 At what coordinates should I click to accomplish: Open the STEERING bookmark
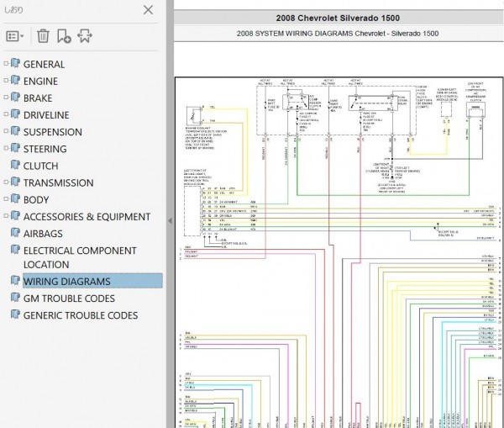(45, 149)
